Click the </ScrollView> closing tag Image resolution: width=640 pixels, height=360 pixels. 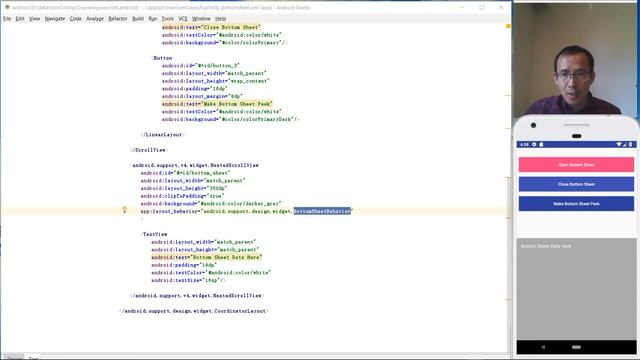pyautogui.click(x=149, y=150)
